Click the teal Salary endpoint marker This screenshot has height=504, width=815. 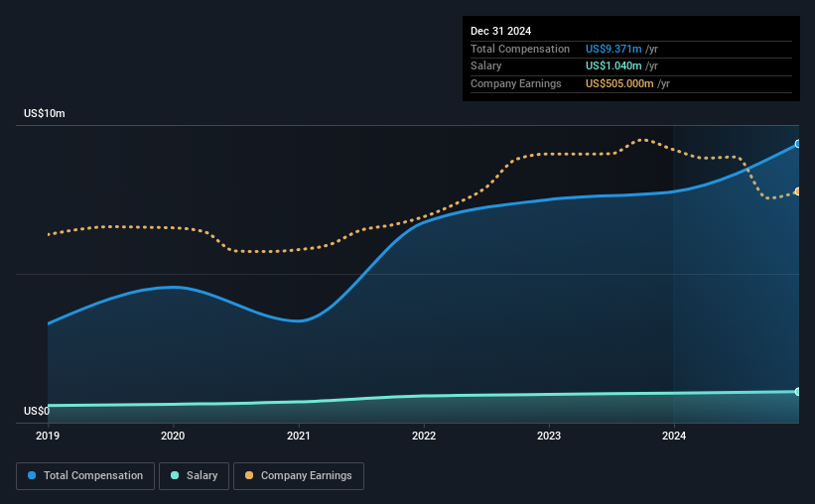click(x=797, y=392)
